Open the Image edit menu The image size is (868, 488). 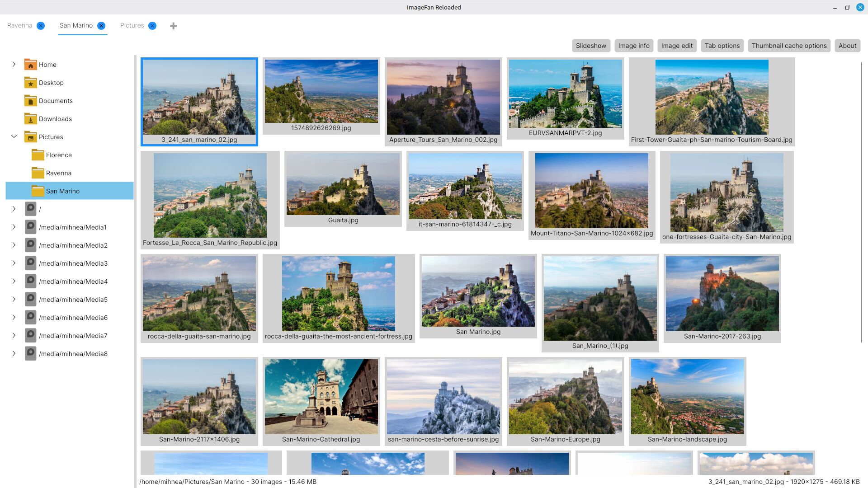(676, 46)
